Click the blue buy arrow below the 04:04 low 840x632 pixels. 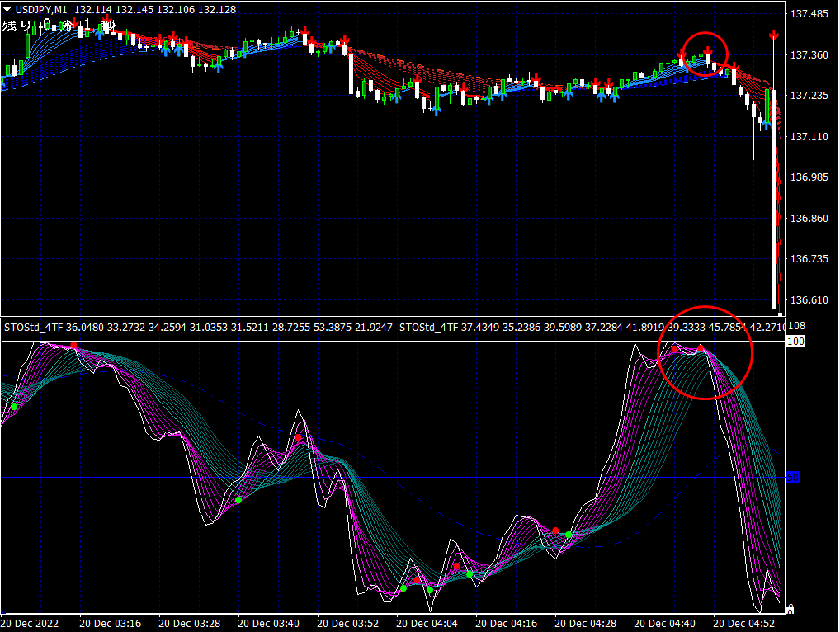tap(437, 111)
